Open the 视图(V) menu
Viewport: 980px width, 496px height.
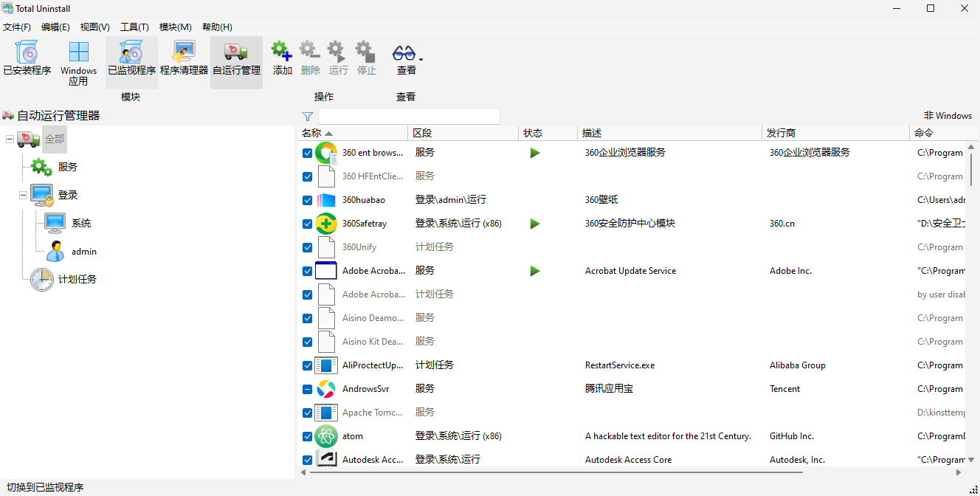94,27
